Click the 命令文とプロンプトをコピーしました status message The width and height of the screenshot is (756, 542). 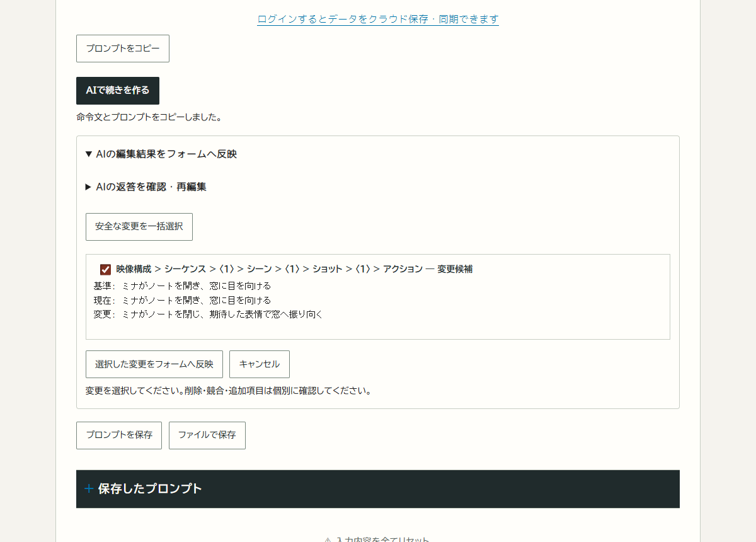point(149,117)
